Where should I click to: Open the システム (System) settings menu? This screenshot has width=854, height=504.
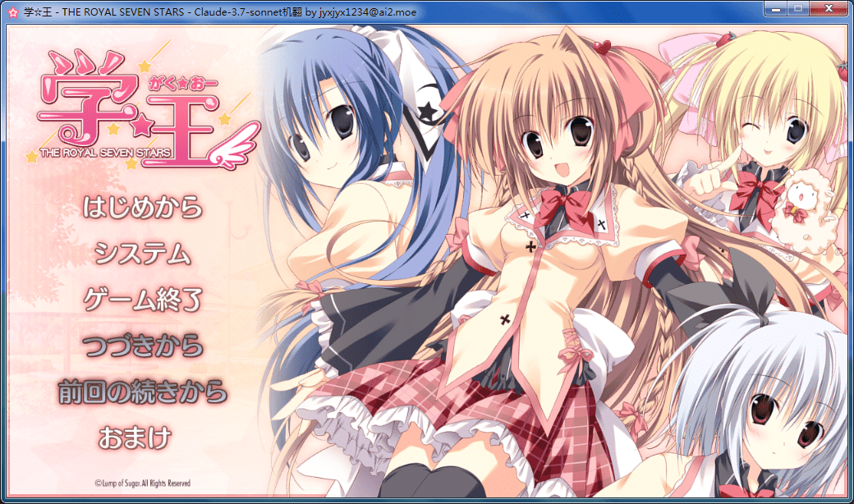pyautogui.click(x=143, y=254)
